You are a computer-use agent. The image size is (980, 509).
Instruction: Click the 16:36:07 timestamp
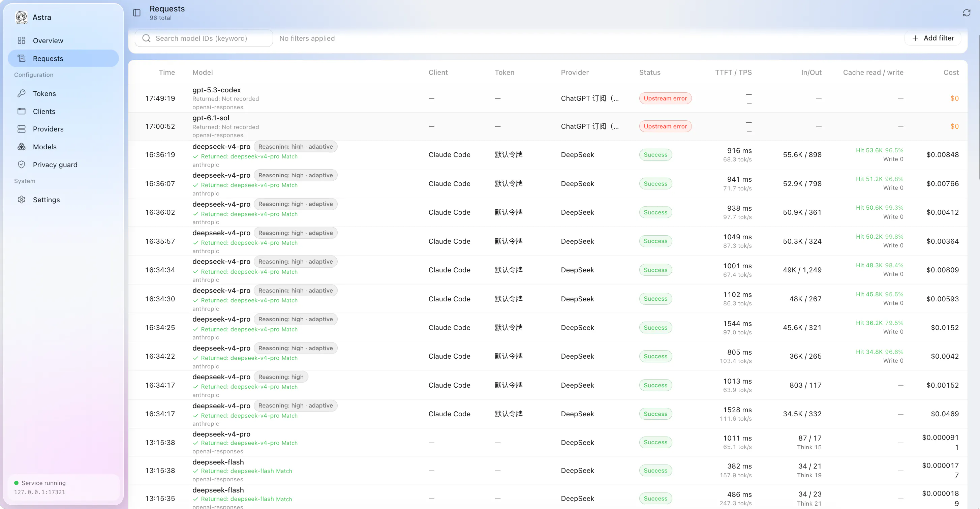160,184
